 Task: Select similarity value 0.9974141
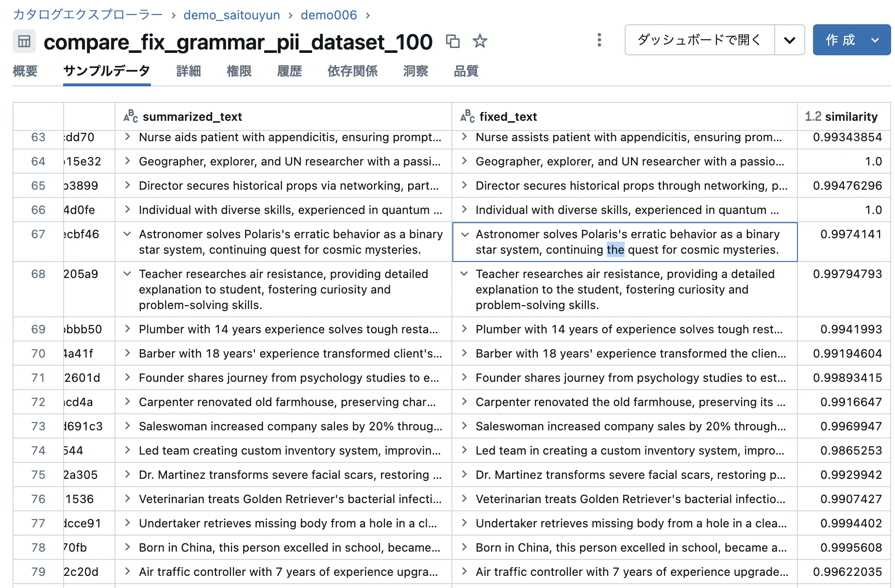pyautogui.click(x=851, y=234)
